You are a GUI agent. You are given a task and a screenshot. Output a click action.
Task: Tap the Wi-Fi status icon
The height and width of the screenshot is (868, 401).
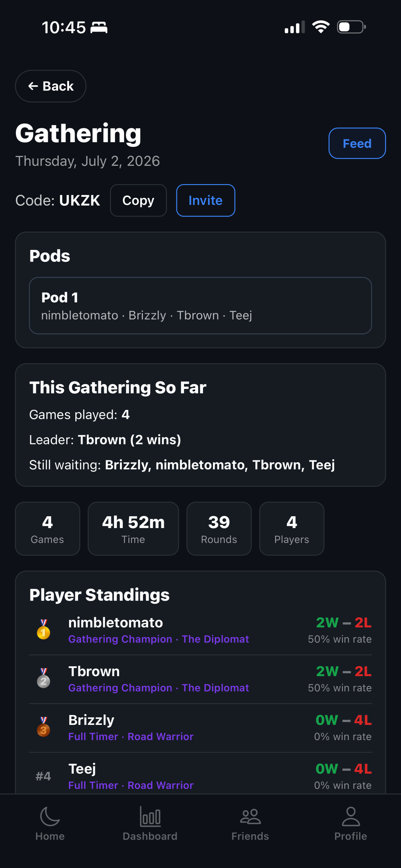(x=320, y=27)
